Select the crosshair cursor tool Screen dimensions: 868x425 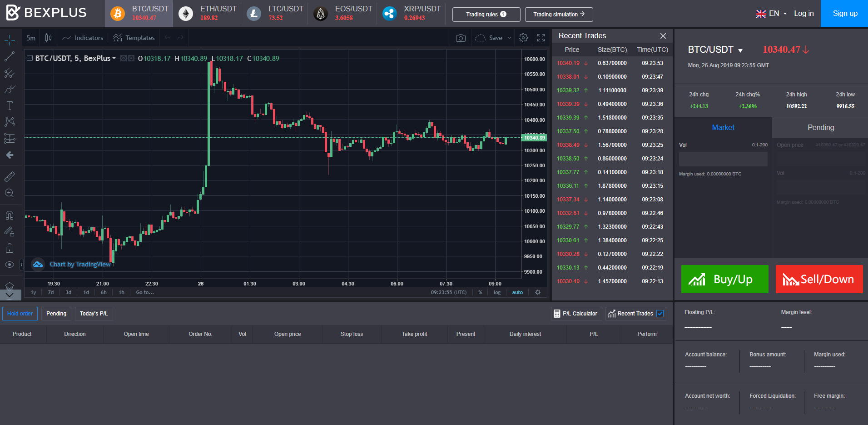[10, 40]
